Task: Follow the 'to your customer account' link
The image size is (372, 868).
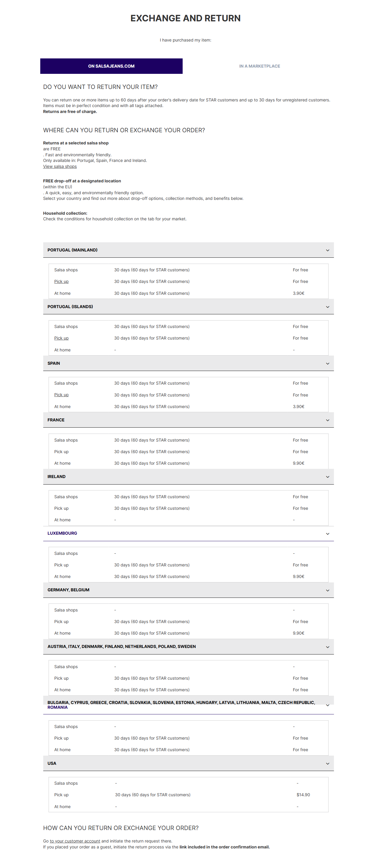Action: pos(75,841)
